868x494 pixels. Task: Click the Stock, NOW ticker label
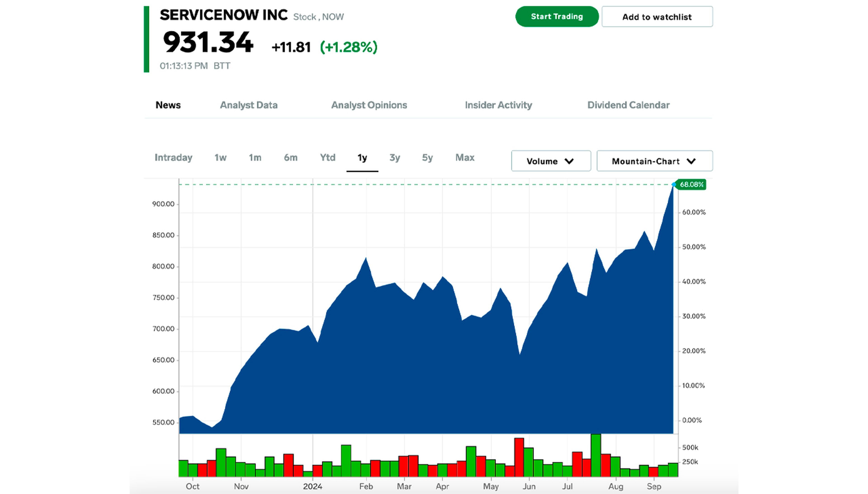click(318, 17)
